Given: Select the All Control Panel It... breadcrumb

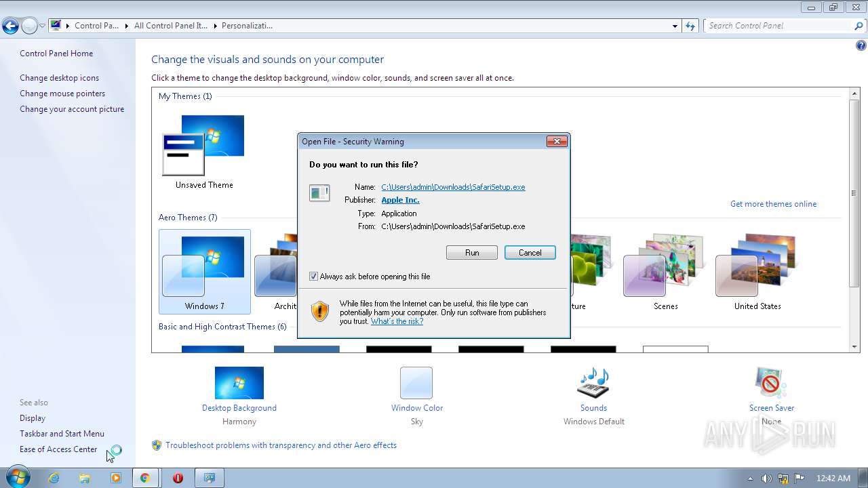Looking at the screenshot, I should [x=170, y=26].
